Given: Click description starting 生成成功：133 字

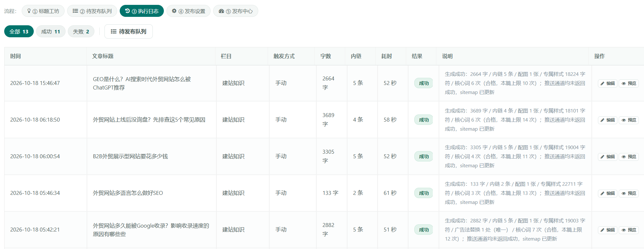Looking at the screenshot, I should tap(515, 193).
